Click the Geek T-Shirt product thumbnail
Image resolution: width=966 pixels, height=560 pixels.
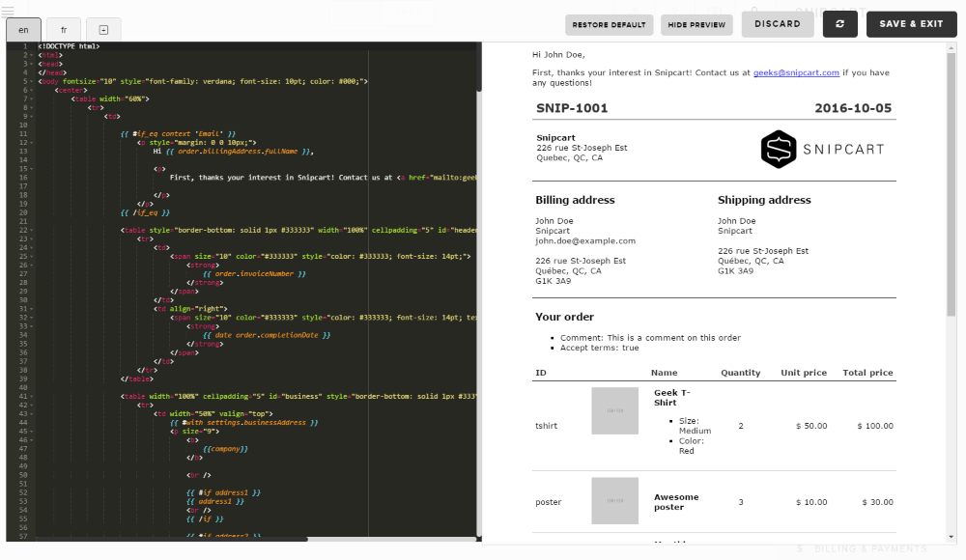point(614,411)
